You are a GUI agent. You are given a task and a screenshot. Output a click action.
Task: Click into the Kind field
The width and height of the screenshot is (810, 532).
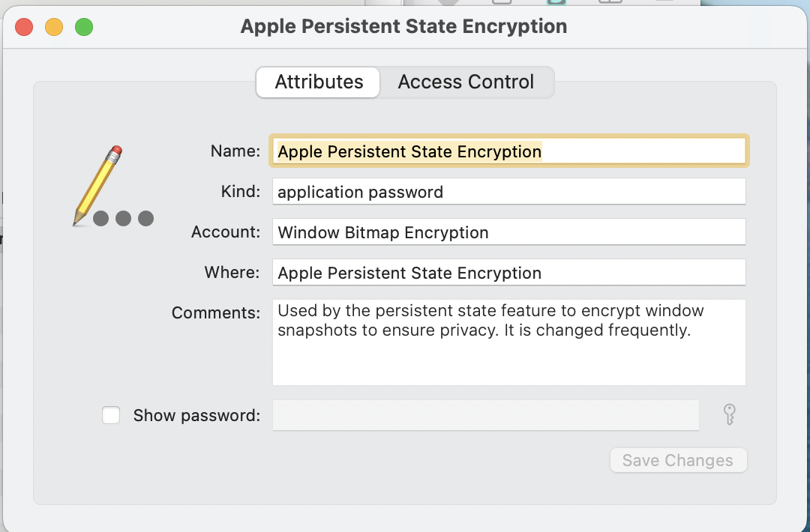click(x=508, y=192)
